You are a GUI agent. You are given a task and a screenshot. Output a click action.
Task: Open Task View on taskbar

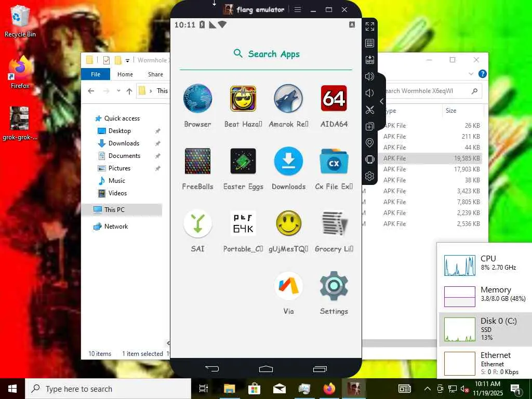pos(203,389)
